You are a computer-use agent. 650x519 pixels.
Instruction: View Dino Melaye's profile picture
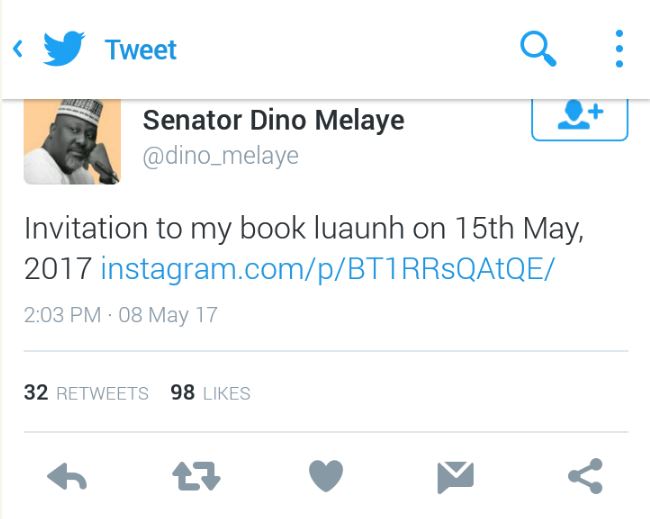point(71,142)
